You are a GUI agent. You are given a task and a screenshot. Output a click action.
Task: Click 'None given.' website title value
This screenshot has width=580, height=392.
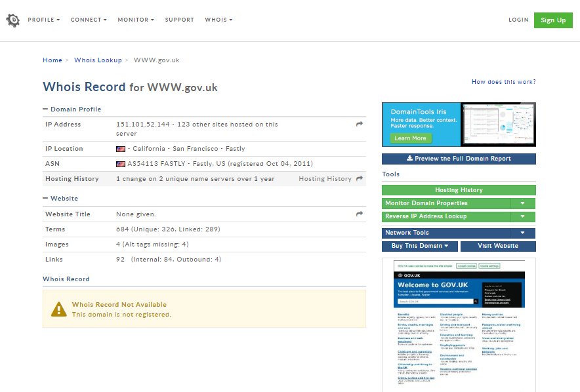tap(136, 214)
